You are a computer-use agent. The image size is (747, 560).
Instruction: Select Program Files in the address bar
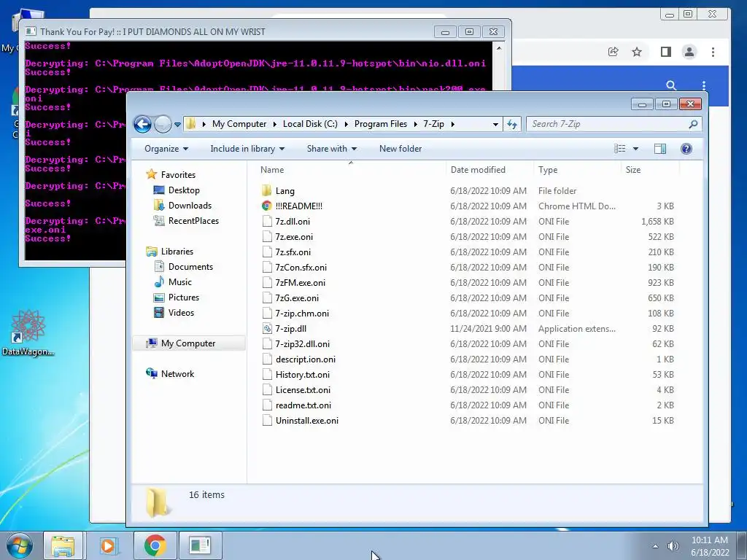pos(381,124)
